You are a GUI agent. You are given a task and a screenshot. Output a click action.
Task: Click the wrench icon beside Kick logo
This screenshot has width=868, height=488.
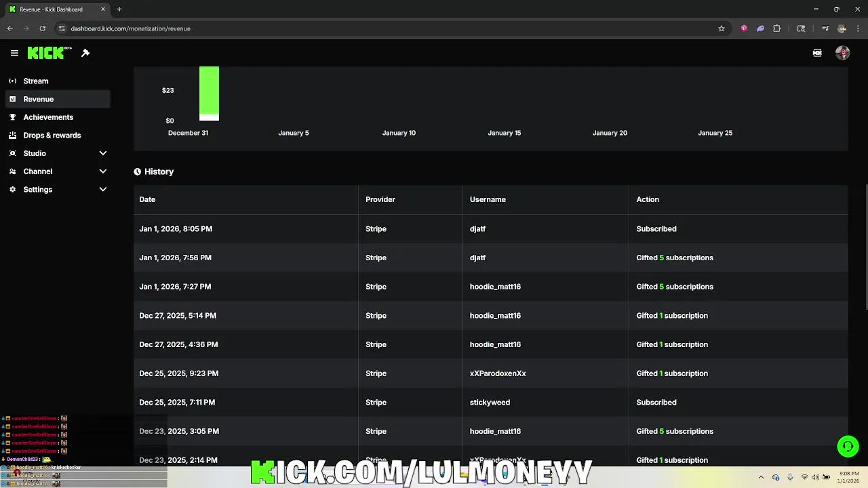coord(85,53)
